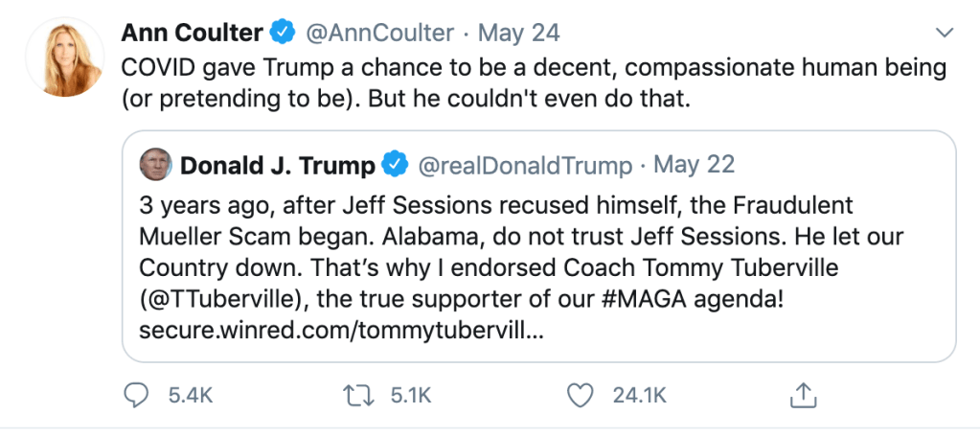This screenshot has width=980, height=437.
Task: Open the Ann Coulter display name
Action: pyautogui.click(x=192, y=34)
